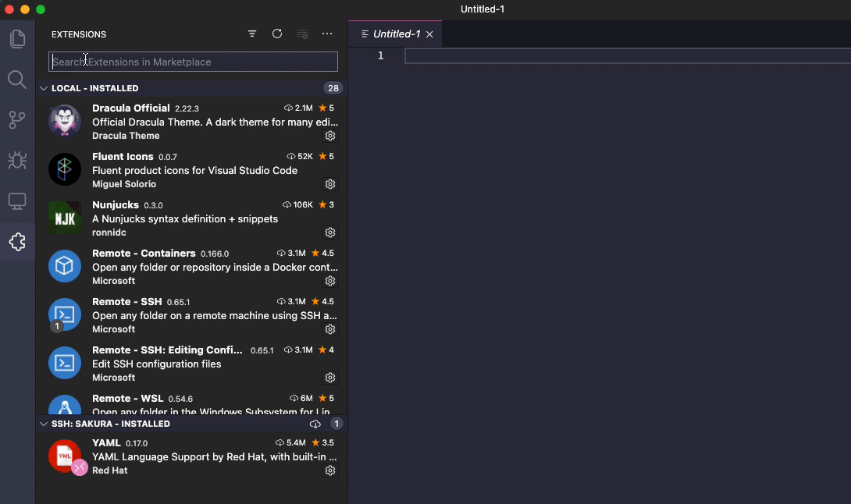851x504 pixels.
Task: Click the Search Extensions in Marketplace field
Action: click(192, 61)
